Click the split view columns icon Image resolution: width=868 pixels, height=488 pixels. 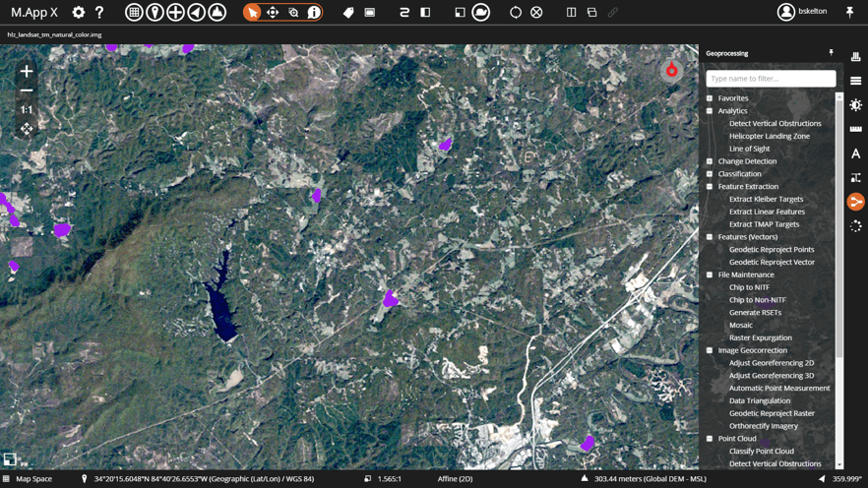[571, 12]
